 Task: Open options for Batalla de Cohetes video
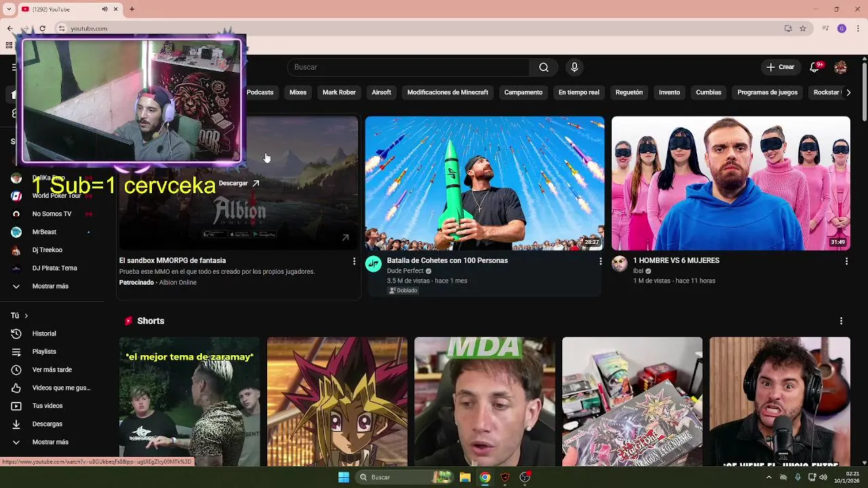coord(600,261)
